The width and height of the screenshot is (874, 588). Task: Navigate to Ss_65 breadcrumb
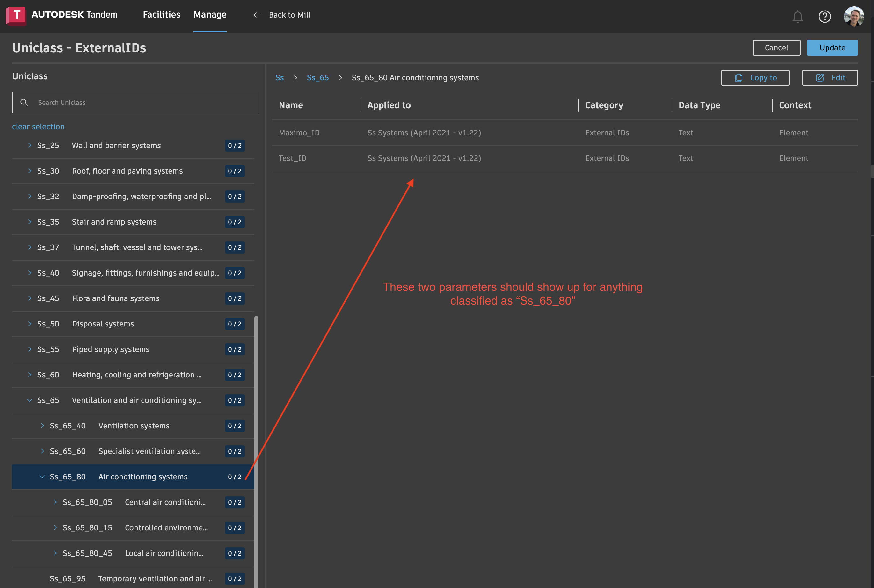click(x=317, y=78)
